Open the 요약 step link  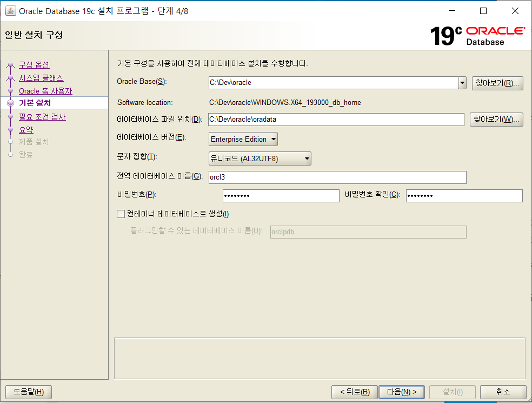click(x=26, y=130)
